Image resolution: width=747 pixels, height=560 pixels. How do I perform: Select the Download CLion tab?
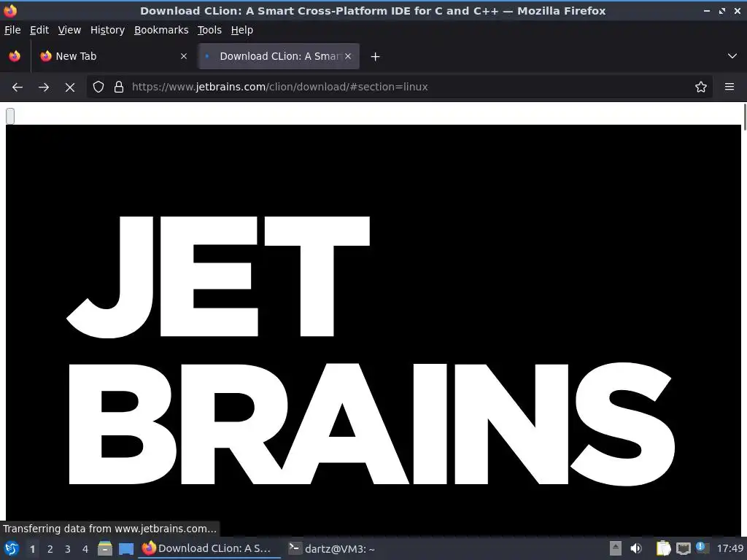click(279, 56)
